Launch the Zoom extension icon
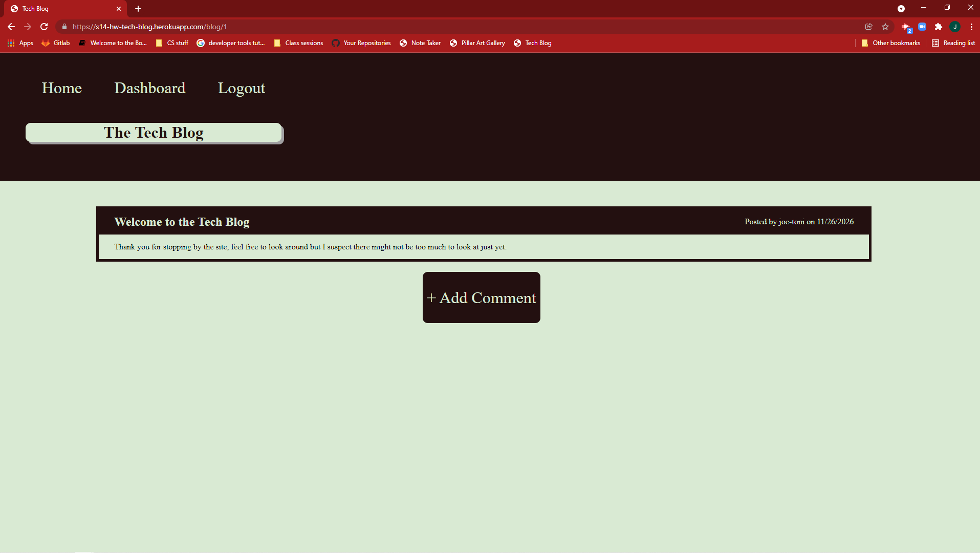Screen dimensions: 980x553 pyautogui.click(x=922, y=27)
